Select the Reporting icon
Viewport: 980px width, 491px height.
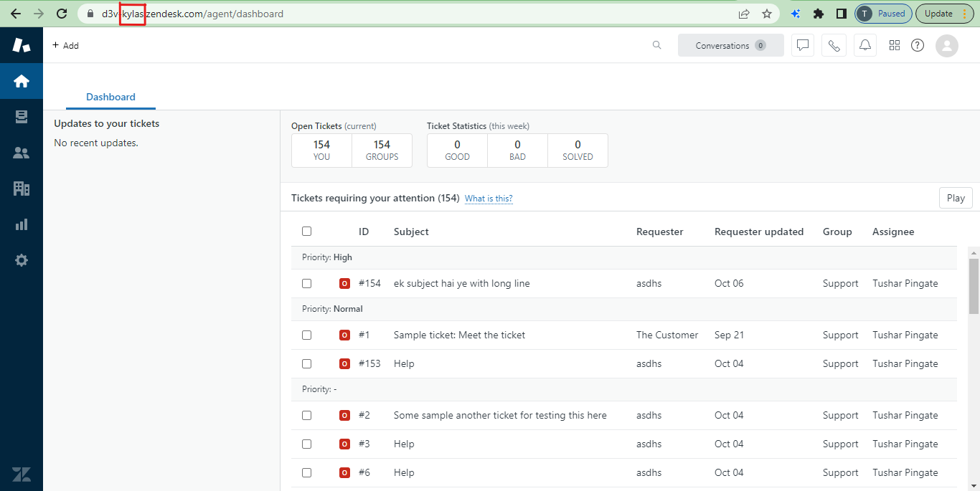21,224
